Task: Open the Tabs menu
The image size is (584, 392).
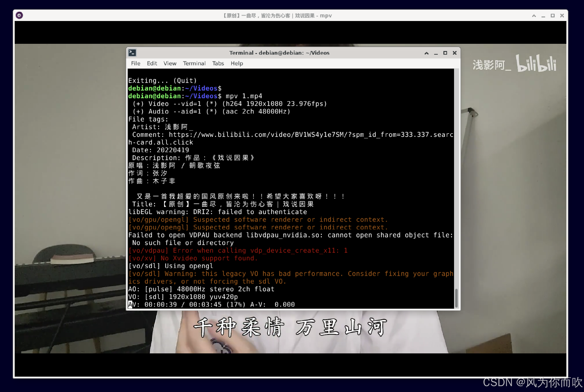Action: pos(218,63)
